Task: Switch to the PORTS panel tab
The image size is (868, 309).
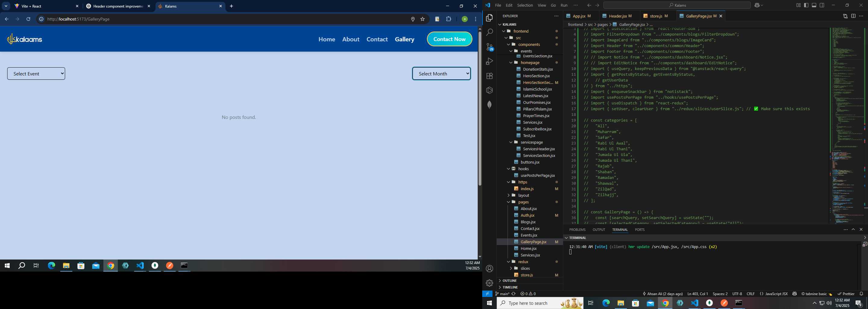Action: tap(640, 229)
